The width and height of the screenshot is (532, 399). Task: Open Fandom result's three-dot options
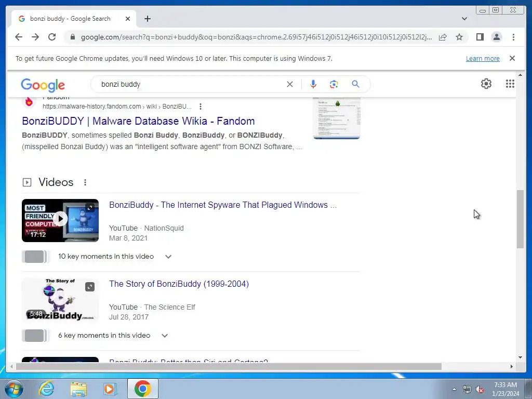(201, 107)
